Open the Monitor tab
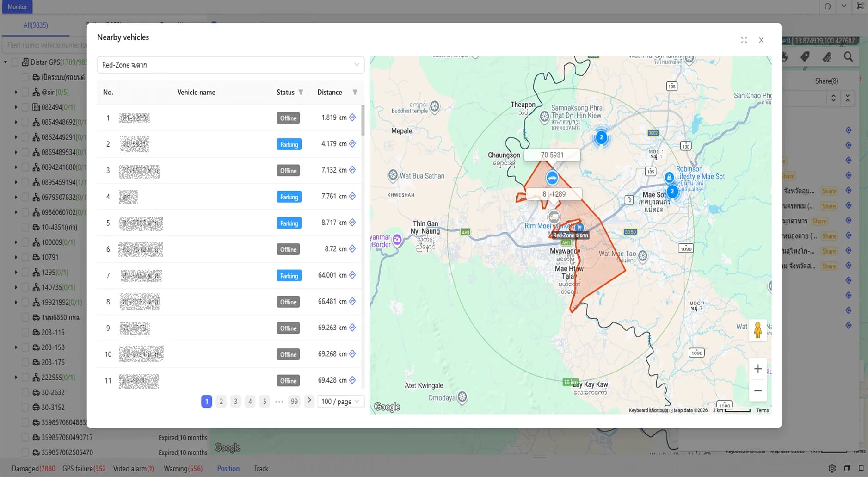Screen dimensions: 868x477 [x=17, y=6]
